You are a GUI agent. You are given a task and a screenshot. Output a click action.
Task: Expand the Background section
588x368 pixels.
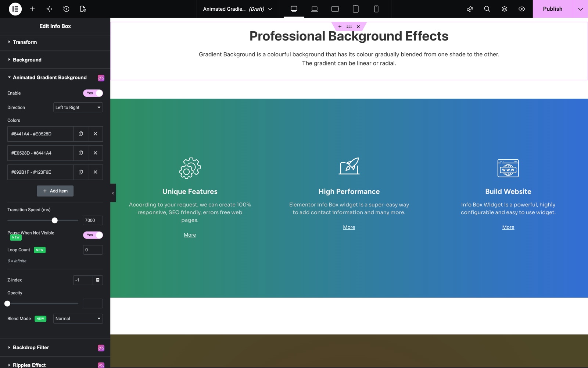click(x=55, y=60)
